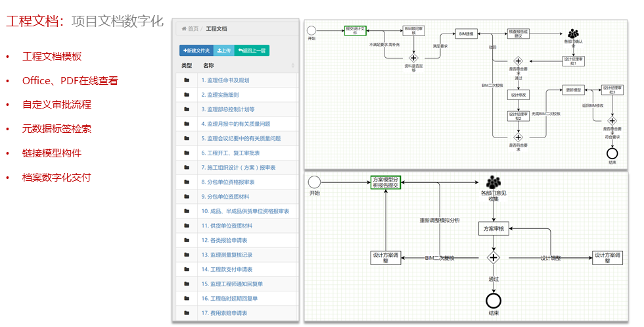
Task: Select the 结束 end circle in upper flowchart
Action: pos(612,153)
